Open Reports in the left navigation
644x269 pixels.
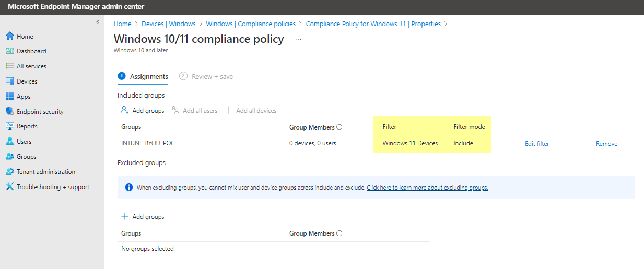pyautogui.click(x=27, y=126)
